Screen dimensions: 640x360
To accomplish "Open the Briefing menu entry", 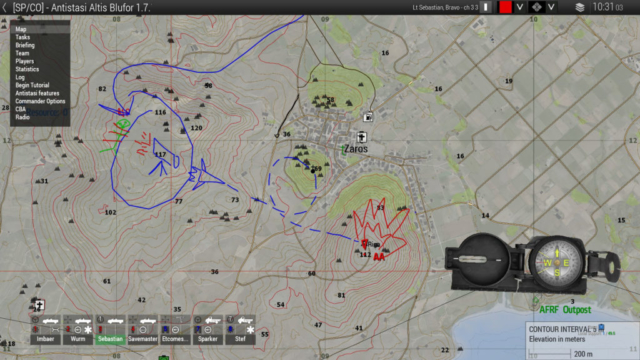I will pos(25,45).
